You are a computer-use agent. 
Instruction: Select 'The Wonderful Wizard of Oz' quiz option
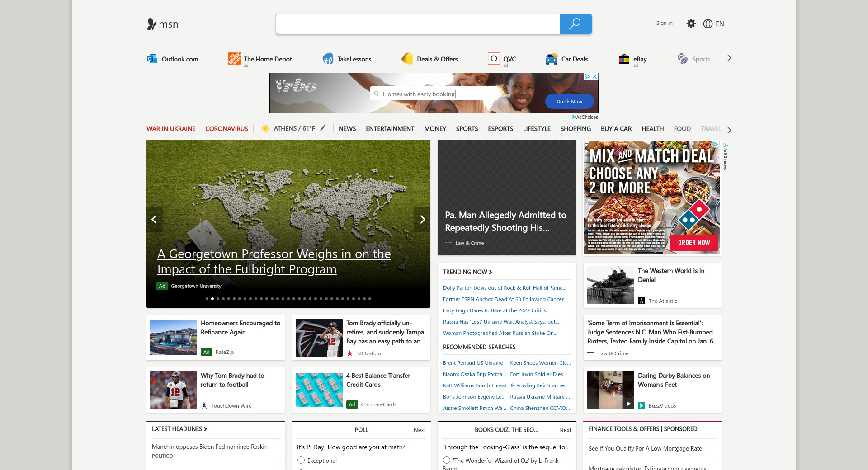click(x=447, y=460)
